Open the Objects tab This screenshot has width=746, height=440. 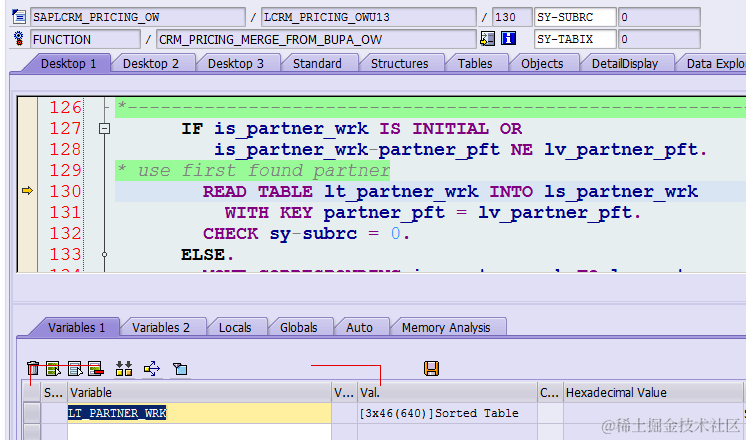(x=542, y=63)
